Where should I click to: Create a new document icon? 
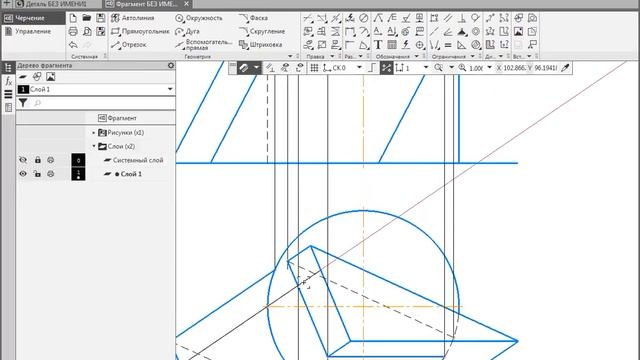click(x=73, y=18)
